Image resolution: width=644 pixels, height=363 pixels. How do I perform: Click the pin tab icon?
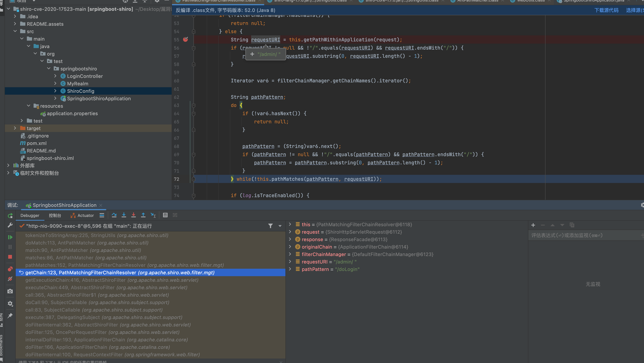(10, 315)
